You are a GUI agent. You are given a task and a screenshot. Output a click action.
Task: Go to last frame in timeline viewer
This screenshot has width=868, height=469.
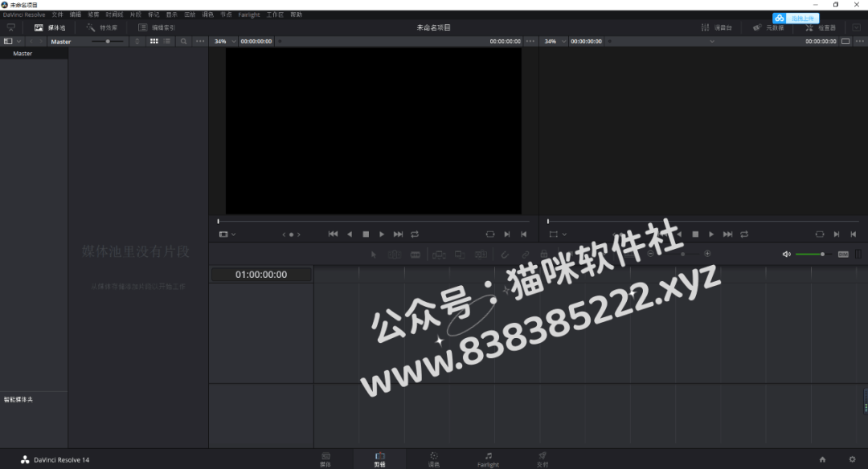tap(728, 234)
